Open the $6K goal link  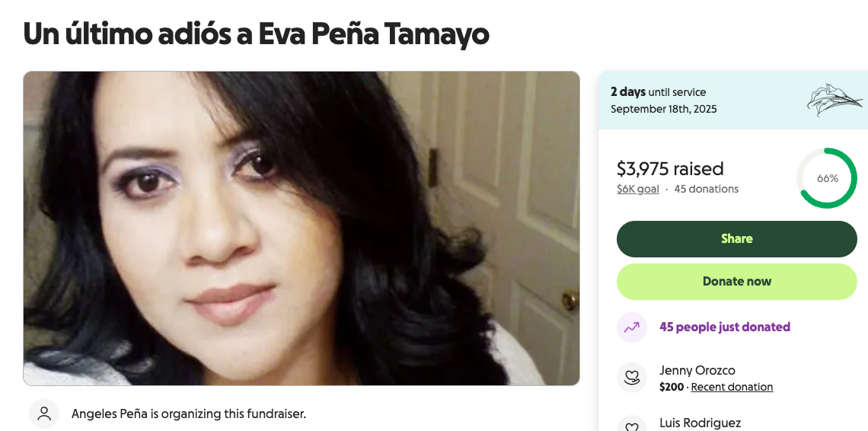pos(638,189)
